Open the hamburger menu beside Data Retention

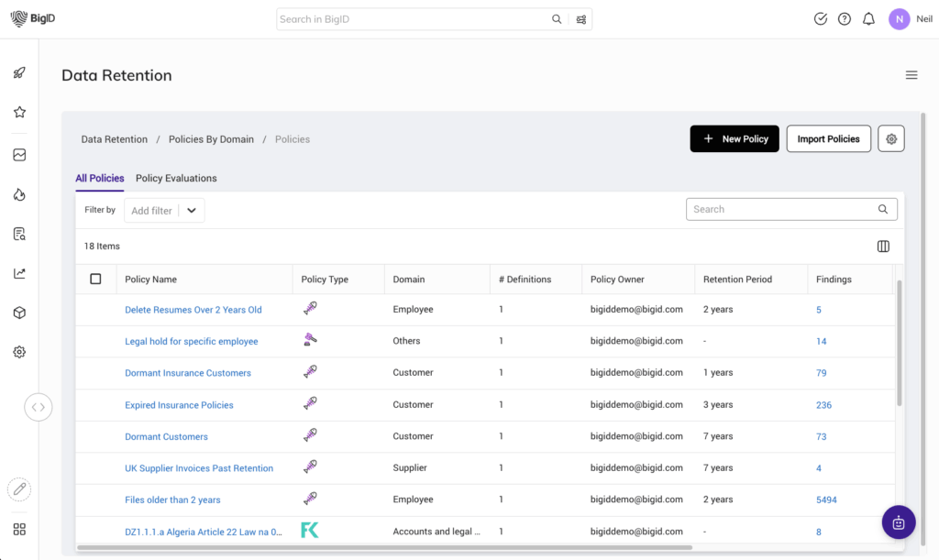tap(911, 75)
